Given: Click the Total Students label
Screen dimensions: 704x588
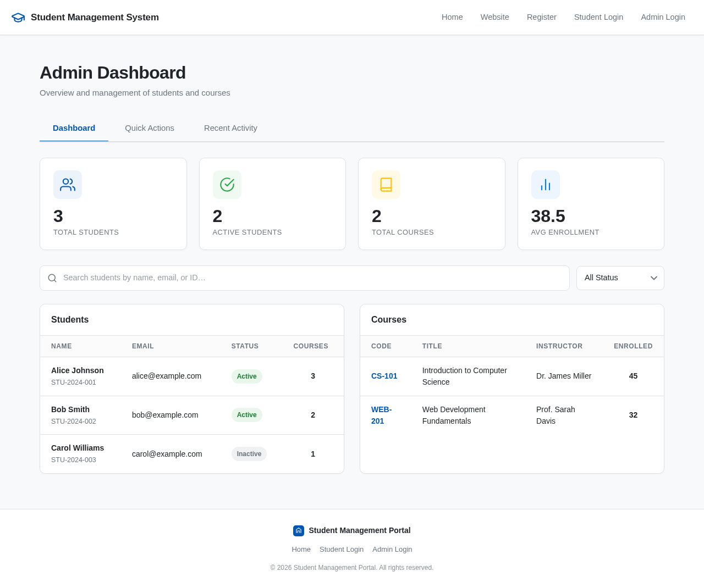Looking at the screenshot, I should click(86, 232).
